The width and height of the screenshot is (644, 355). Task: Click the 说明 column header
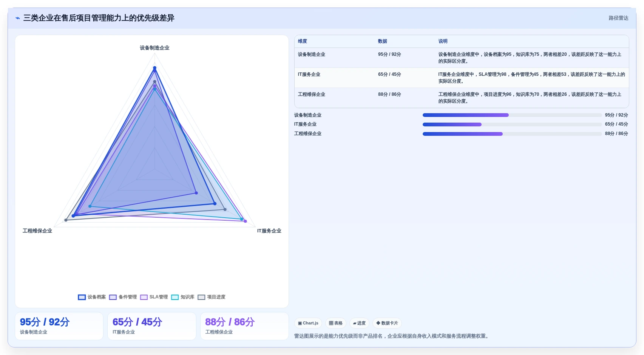[x=443, y=41]
